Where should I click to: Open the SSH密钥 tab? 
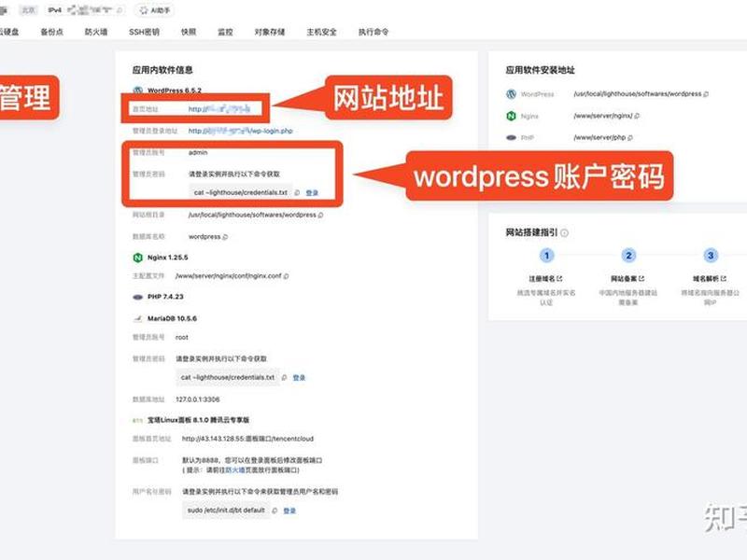(144, 32)
